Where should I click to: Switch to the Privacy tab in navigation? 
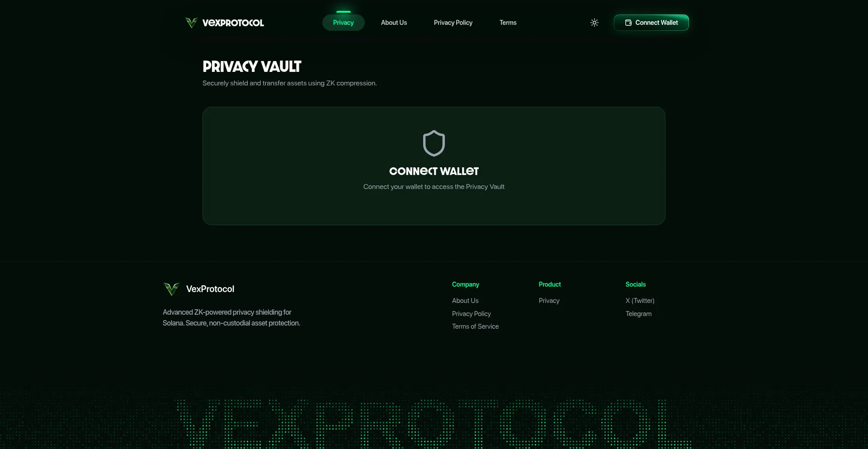pyautogui.click(x=343, y=22)
